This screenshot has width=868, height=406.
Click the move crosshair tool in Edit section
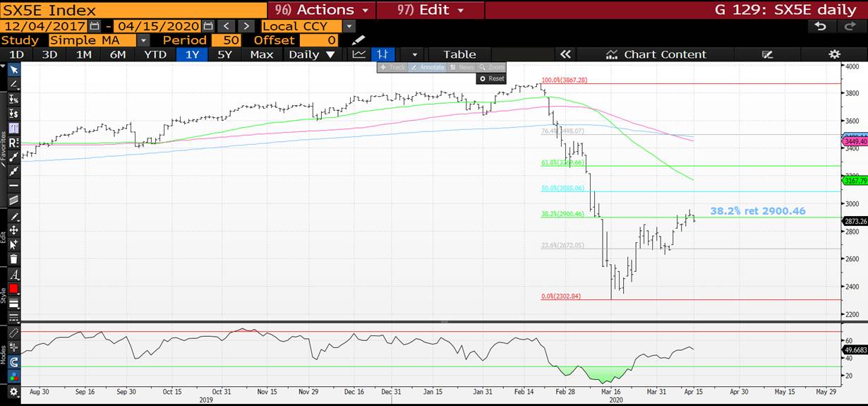(x=13, y=230)
